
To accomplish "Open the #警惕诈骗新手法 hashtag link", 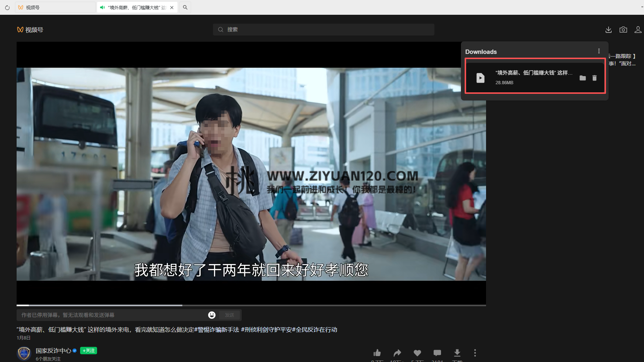I will (x=217, y=329).
